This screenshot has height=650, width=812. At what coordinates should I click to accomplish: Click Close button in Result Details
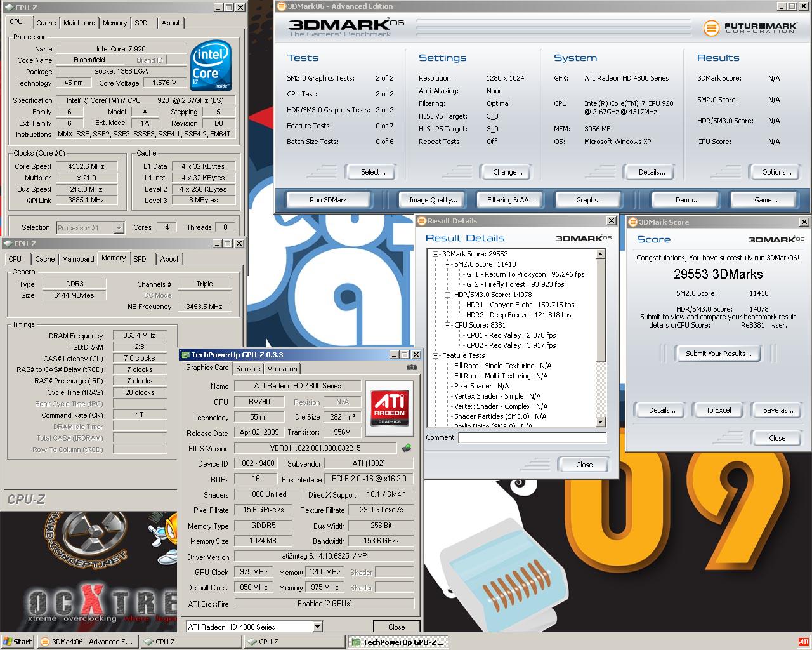584,465
